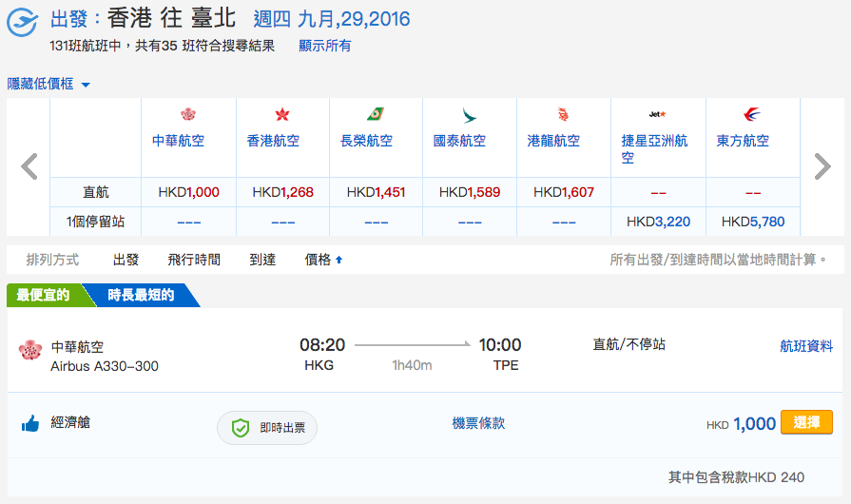The width and height of the screenshot is (851, 504).
Task: Click the 直航 row header
Action: coord(95,192)
